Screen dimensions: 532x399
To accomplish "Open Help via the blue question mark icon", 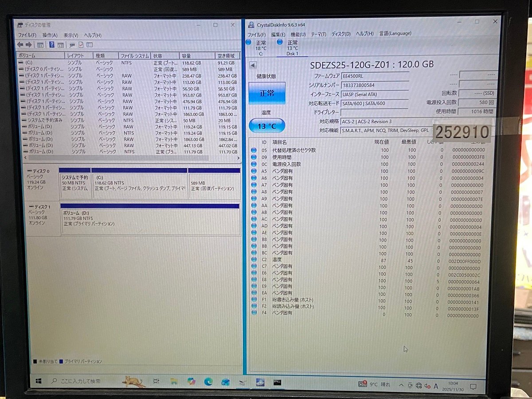I will [x=52, y=45].
